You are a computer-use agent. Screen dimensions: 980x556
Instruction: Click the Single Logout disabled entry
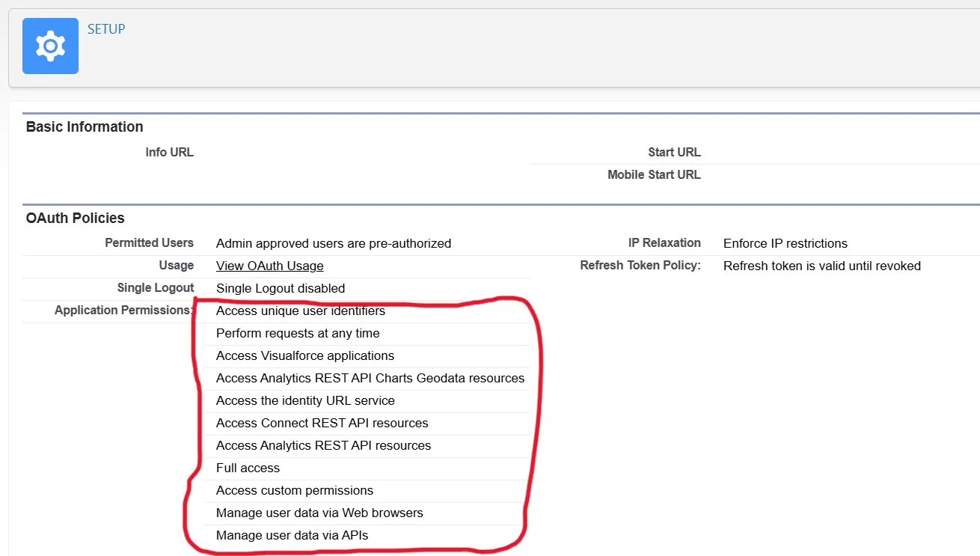coord(280,288)
